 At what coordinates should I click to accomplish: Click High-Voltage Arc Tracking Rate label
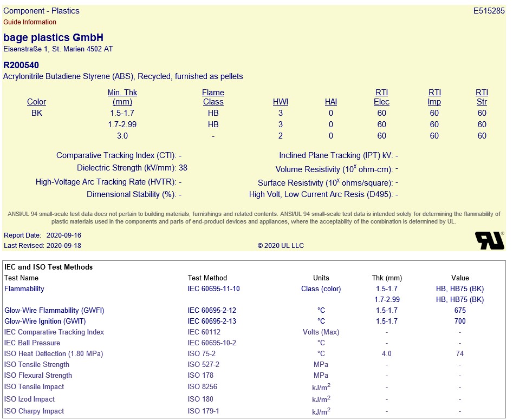[x=106, y=182]
